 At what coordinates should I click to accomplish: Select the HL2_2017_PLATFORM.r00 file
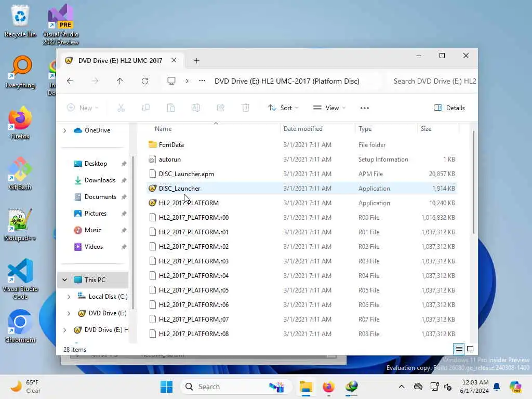click(x=302, y=218)
